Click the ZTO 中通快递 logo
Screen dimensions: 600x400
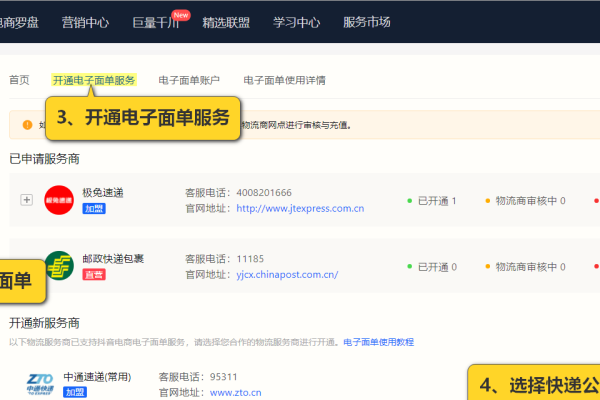[x=40, y=384]
